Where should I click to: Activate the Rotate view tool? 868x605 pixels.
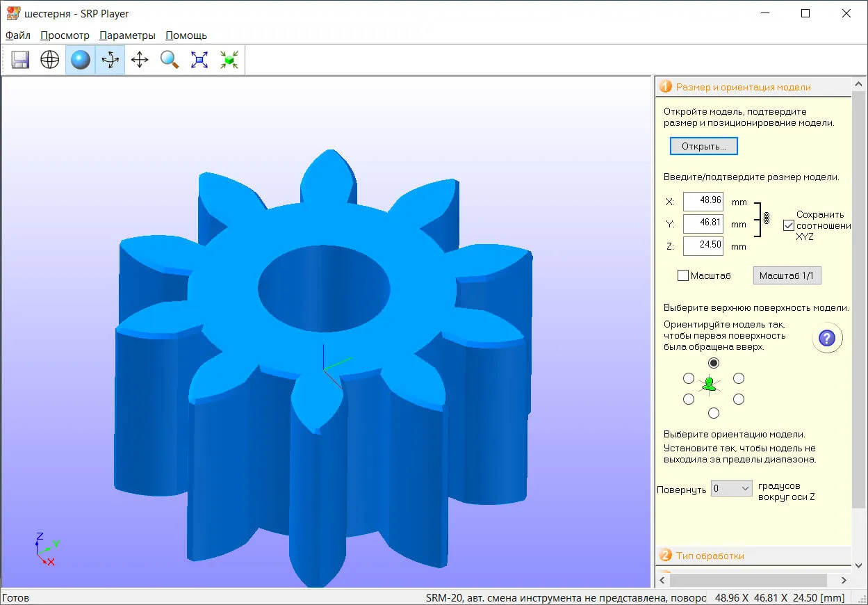tap(110, 60)
